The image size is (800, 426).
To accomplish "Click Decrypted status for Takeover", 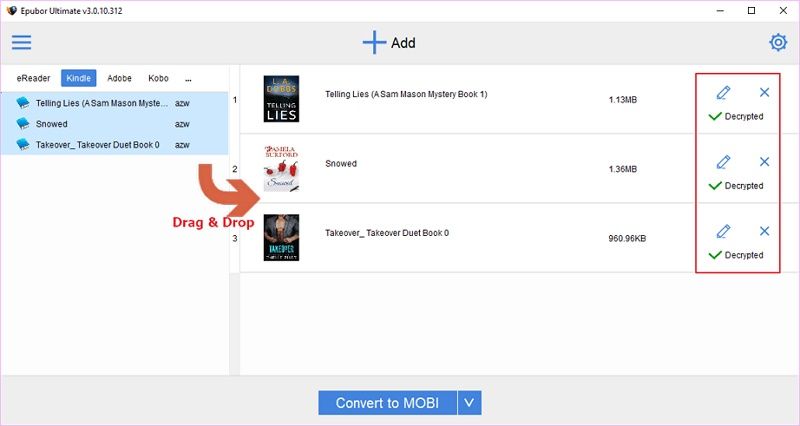I will pyautogui.click(x=736, y=255).
